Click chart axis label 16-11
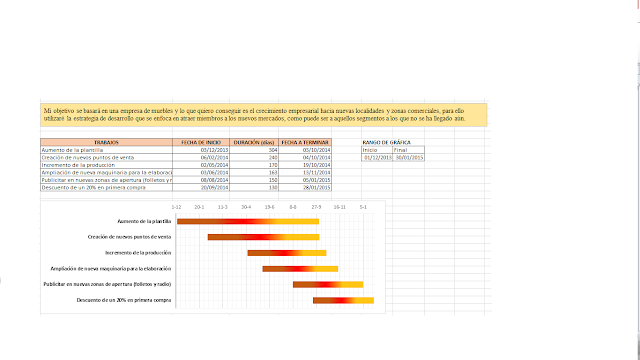 click(x=340, y=207)
